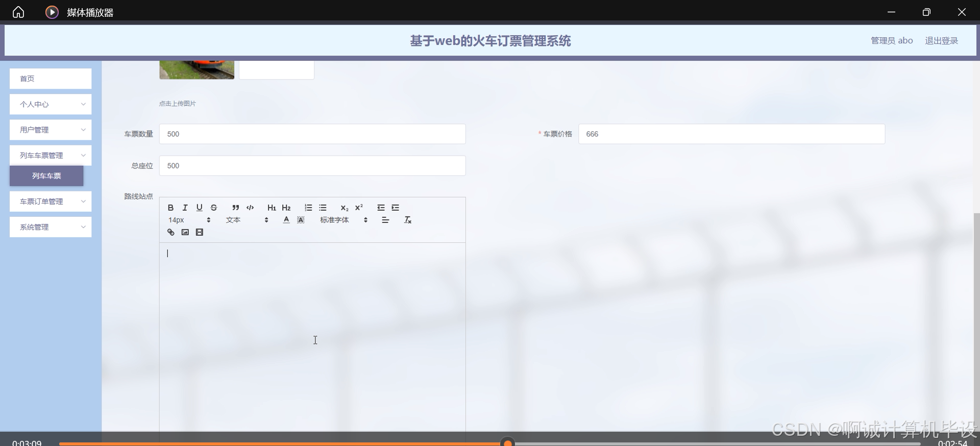Click the 管理员 abo account label
The height and width of the screenshot is (446, 980).
tap(892, 41)
